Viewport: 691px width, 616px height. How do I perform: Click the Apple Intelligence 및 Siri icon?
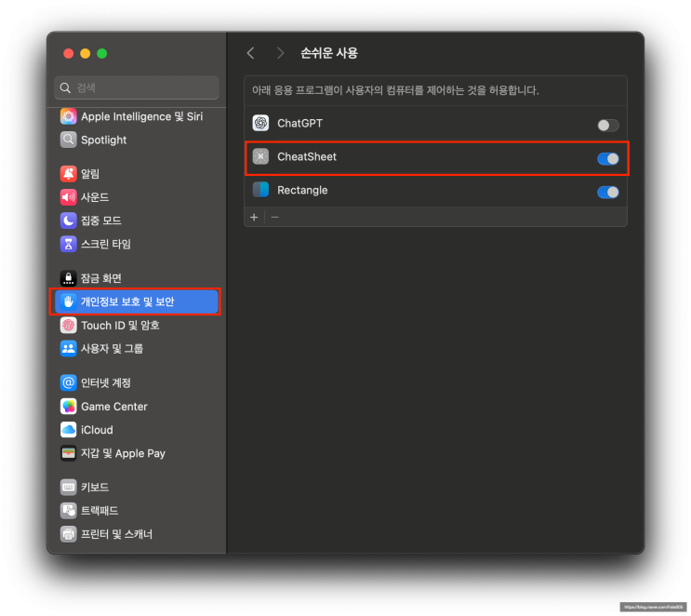tap(68, 116)
